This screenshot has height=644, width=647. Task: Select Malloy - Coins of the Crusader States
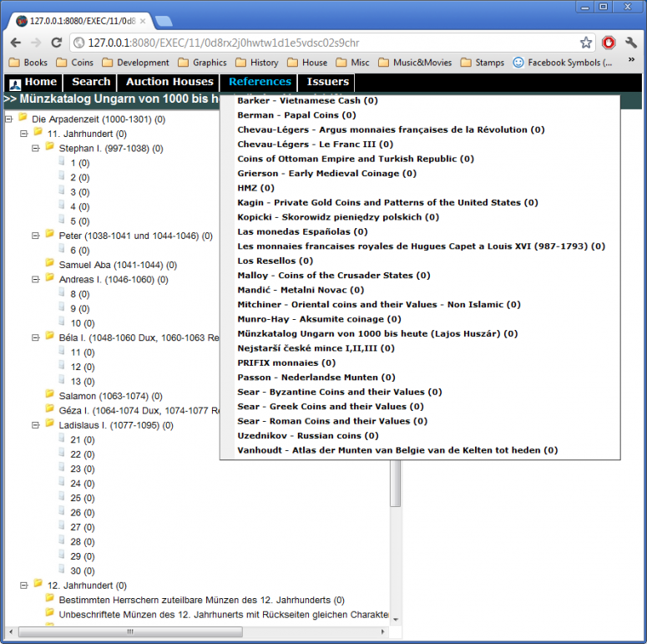point(334,276)
